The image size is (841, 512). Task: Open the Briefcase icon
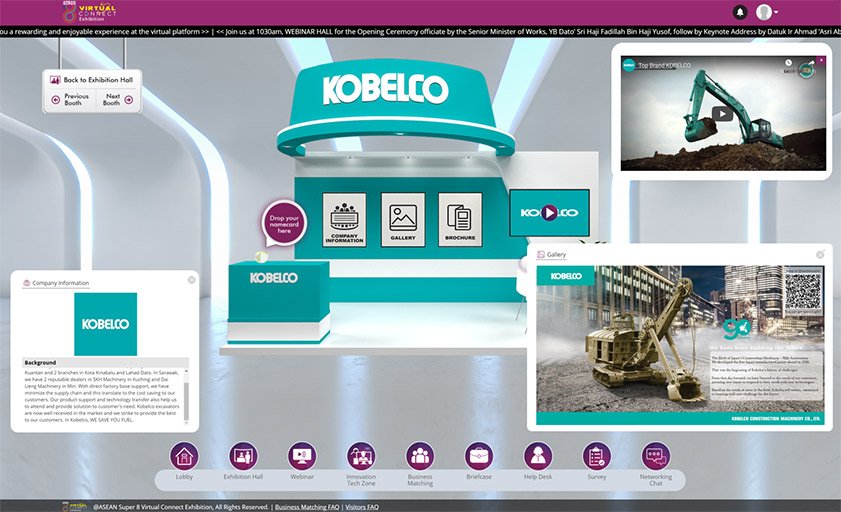(x=479, y=456)
